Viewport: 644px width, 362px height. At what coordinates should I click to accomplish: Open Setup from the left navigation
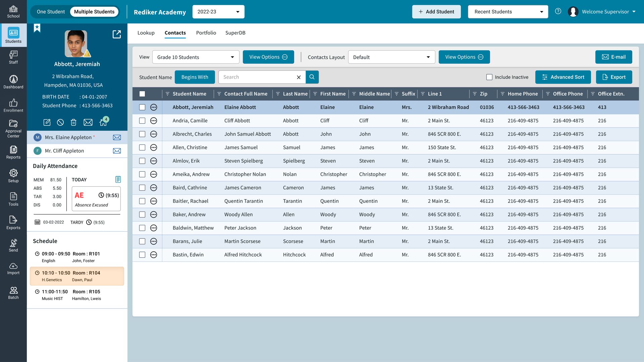(x=13, y=176)
